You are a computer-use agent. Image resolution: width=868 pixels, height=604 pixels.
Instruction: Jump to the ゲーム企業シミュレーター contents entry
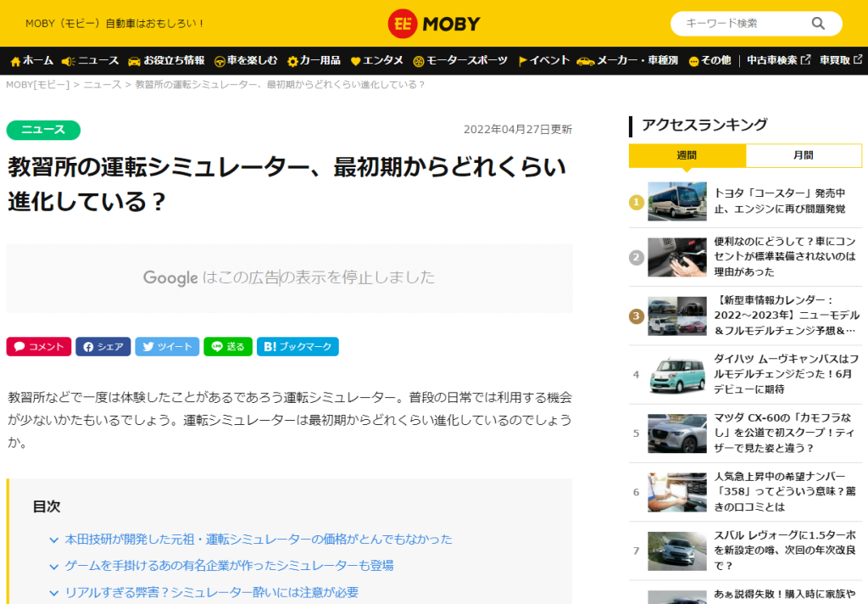(x=229, y=565)
